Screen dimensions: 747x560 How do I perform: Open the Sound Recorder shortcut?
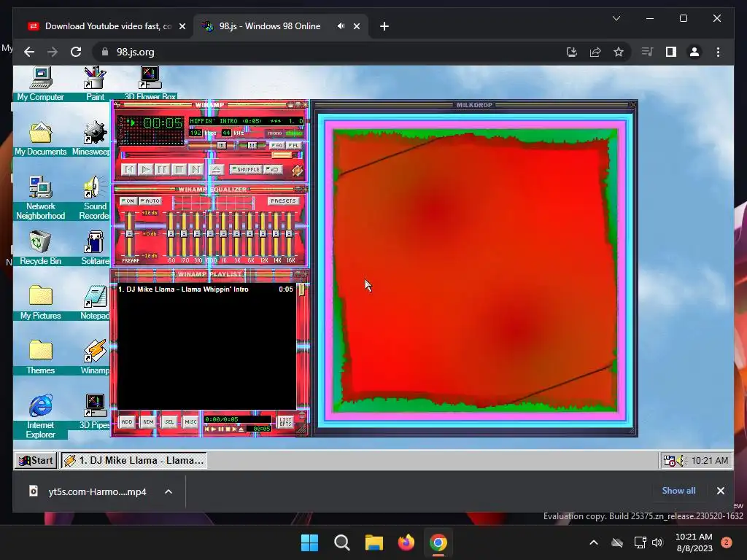pyautogui.click(x=94, y=198)
